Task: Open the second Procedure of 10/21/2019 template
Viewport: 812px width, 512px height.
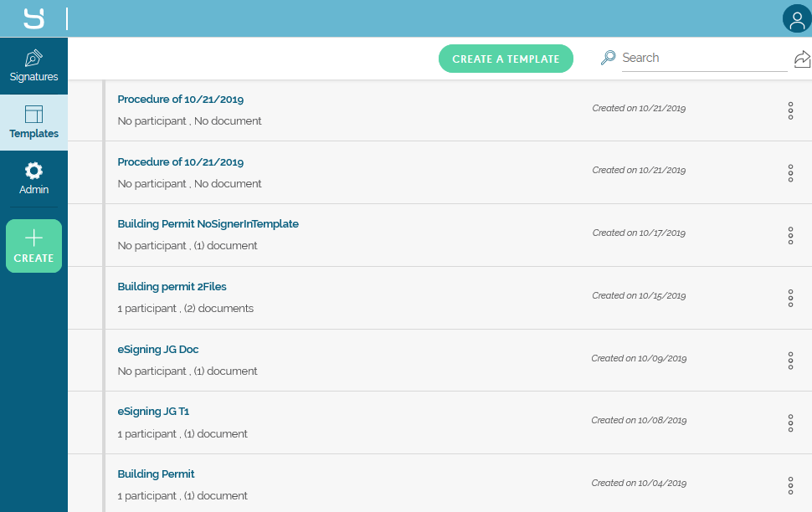Action: pos(180,161)
